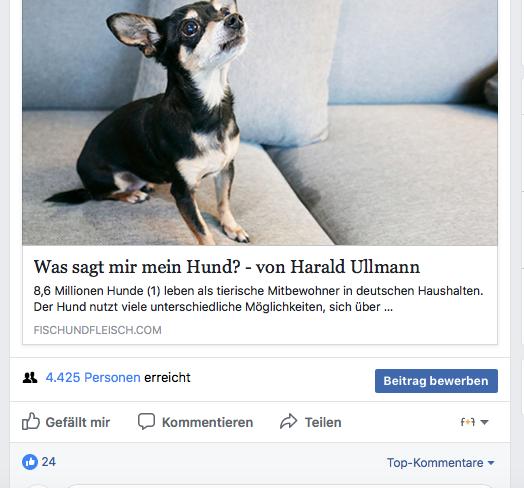Open article headline Was sagt mir mein Hund
Screen dimensions: 524x488
(227, 267)
